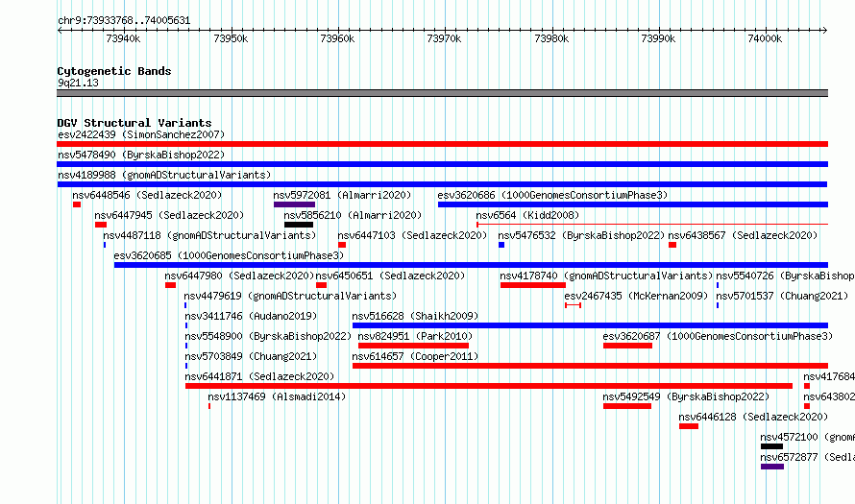Select the Cytogenetic Bands track title

pyautogui.click(x=114, y=71)
